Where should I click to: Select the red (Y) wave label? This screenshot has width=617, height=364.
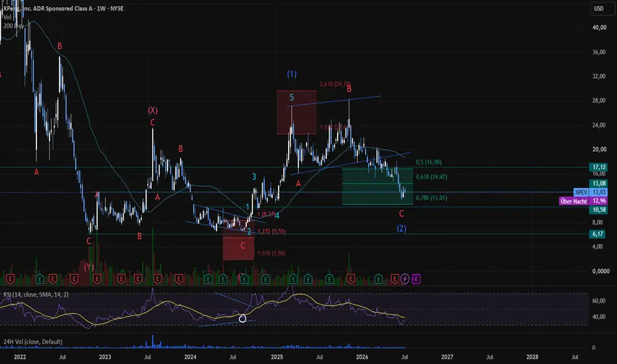click(x=89, y=267)
